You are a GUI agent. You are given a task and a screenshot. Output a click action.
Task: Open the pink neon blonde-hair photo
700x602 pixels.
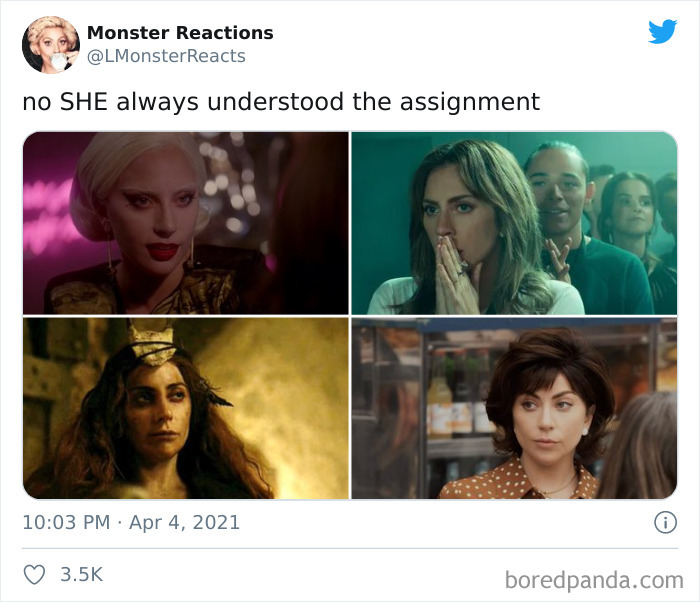[x=186, y=223]
